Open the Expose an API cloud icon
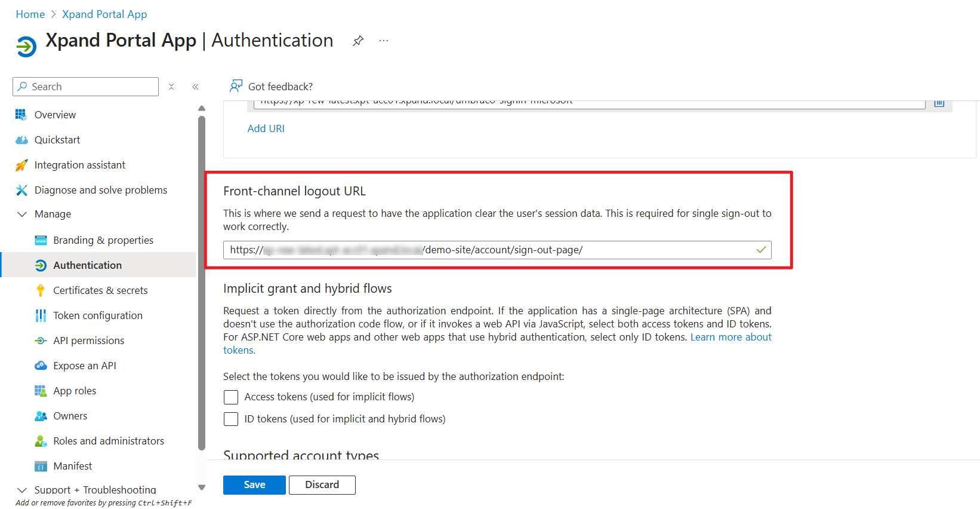 [x=41, y=366]
